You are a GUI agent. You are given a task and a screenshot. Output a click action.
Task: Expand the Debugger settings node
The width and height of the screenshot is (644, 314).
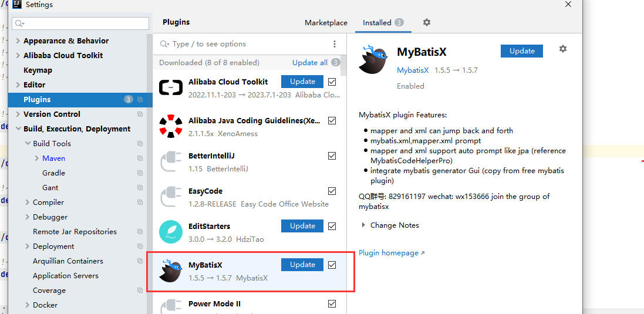pyautogui.click(x=27, y=217)
